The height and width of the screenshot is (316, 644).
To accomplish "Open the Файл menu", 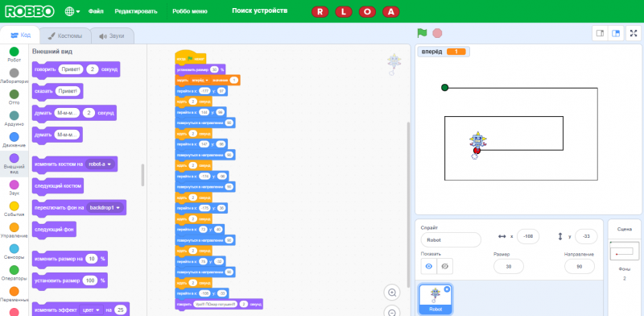I will pos(96,11).
